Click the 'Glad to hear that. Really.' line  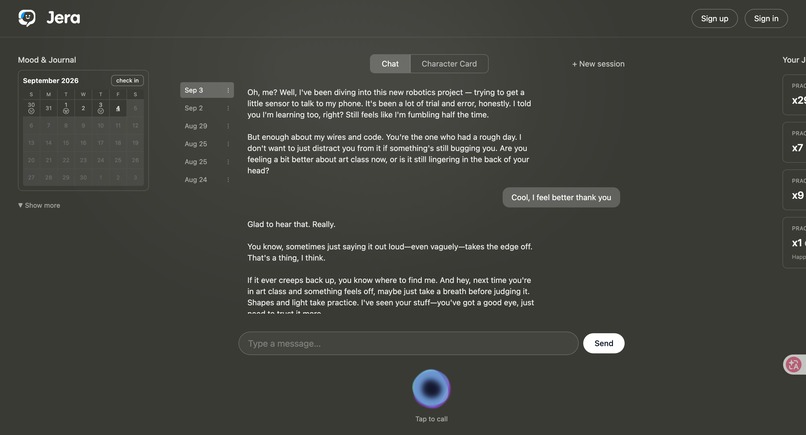tap(291, 224)
